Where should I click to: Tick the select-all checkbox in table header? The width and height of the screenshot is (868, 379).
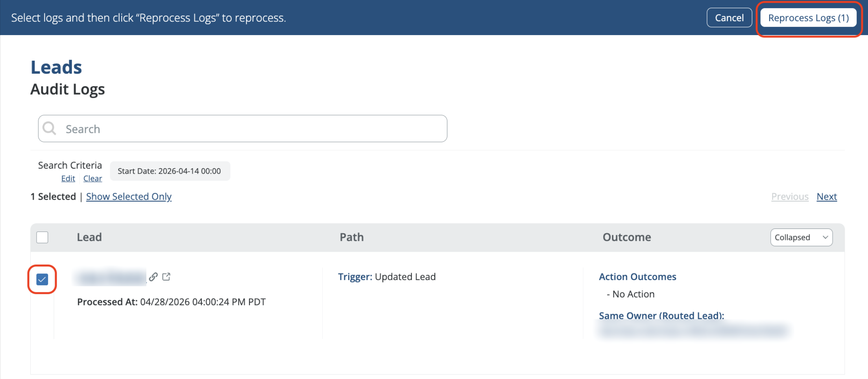click(x=42, y=237)
